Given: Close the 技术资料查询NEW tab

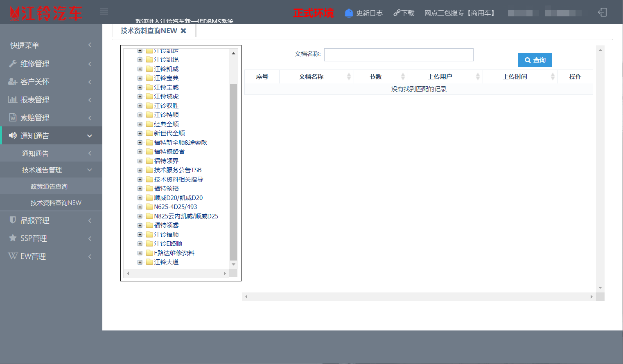Looking at the screenshot, I should pyautogui.click(x=183, y=31).
